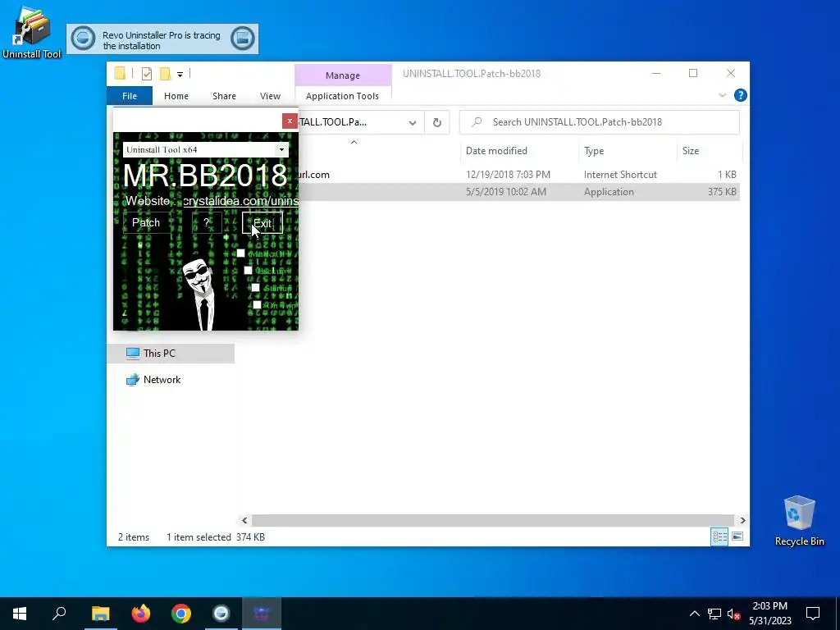Image resolution: width=840 pixels, height=630 pixels.
Task: Click the Search UNINSTALL.TOOL.Patch-bb2018 field
Action: (x=600, y=122)
